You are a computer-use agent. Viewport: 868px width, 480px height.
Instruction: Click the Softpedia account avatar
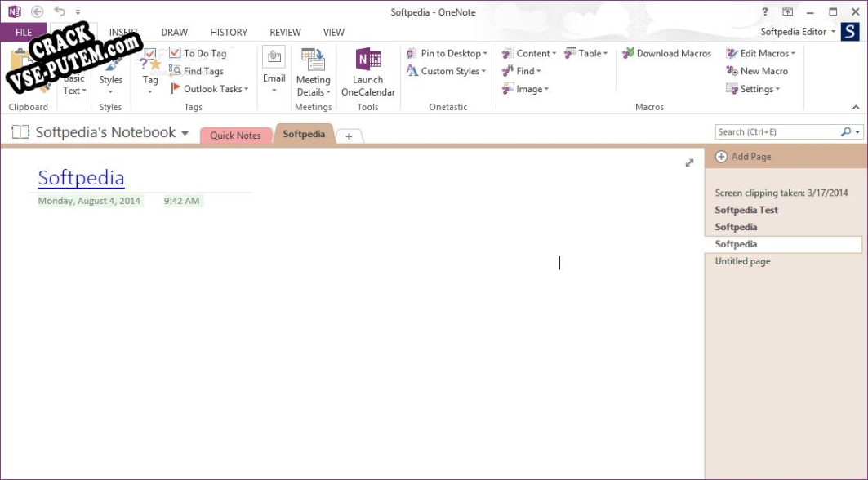(850, 32)
